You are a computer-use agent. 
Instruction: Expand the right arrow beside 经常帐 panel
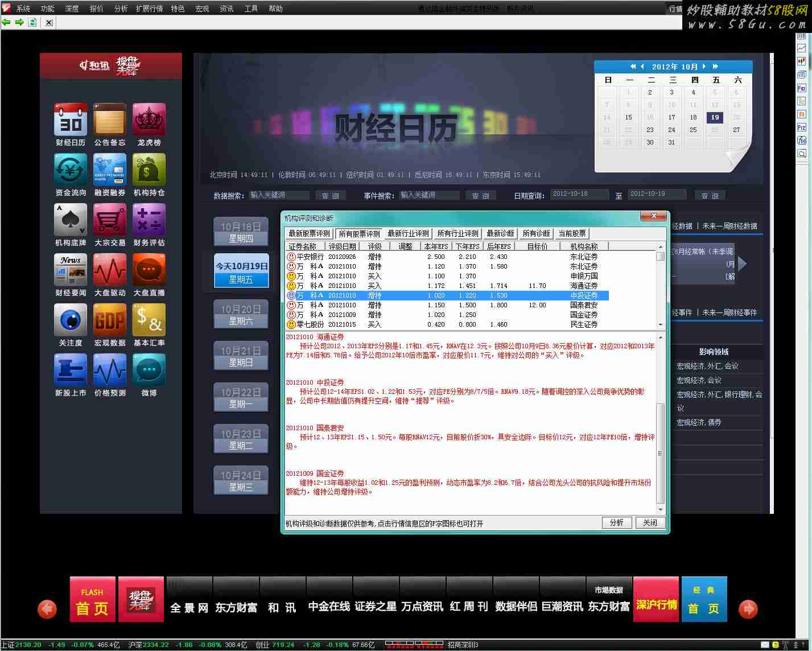pos(742,263)
